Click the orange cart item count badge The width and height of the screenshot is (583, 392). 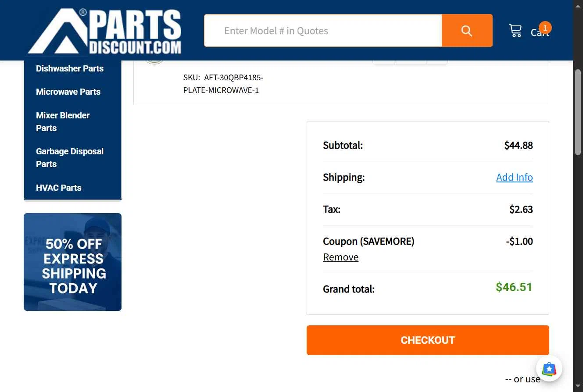tap(545, 28)
